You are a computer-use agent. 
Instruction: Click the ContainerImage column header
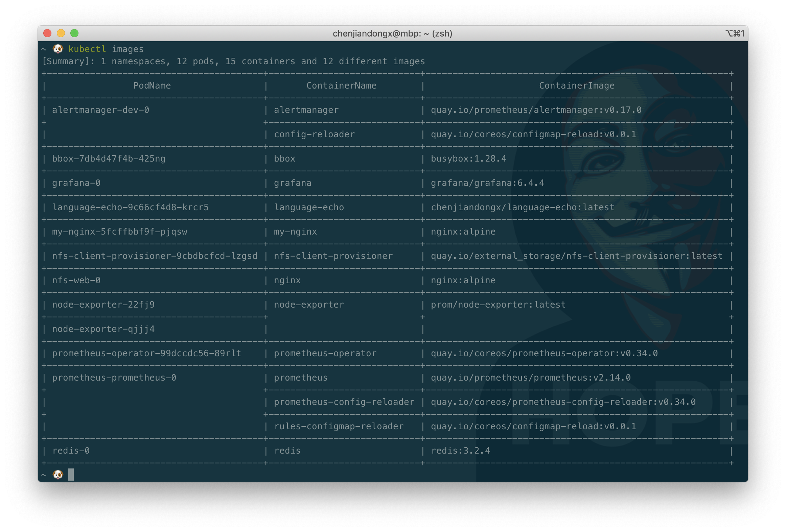pyautogui.click(x=577, y=86)
